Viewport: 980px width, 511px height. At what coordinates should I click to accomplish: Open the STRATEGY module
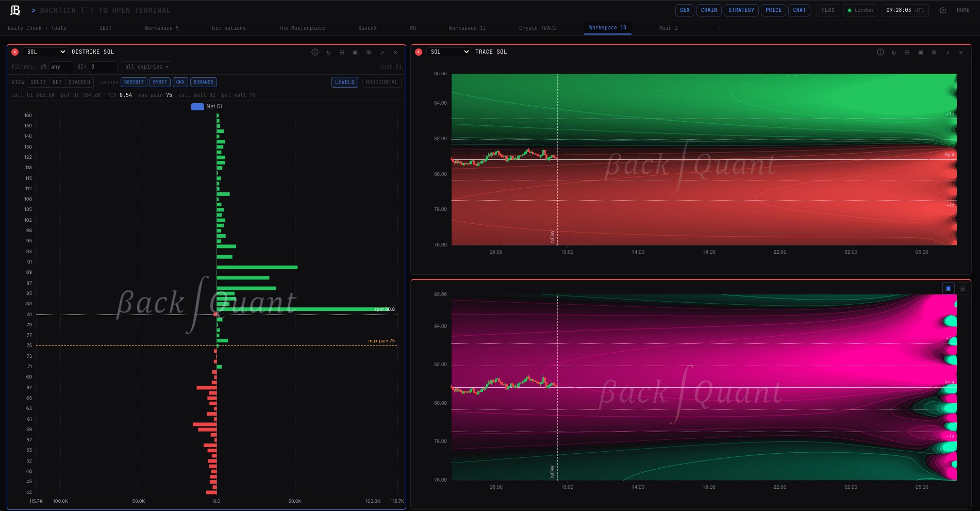[x=741, y=10]
